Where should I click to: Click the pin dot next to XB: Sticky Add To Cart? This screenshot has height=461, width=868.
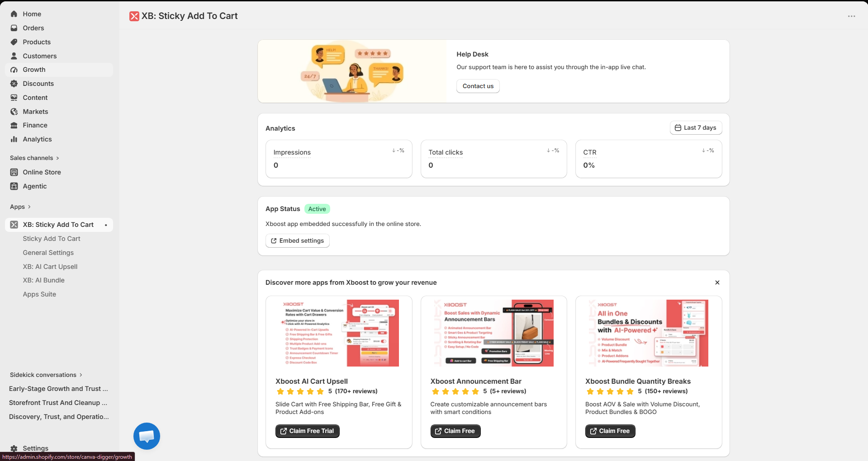[106, 225]
